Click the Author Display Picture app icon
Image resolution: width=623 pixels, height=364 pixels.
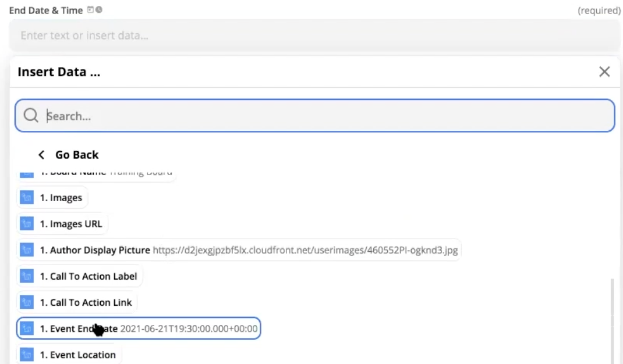(26, 250)
